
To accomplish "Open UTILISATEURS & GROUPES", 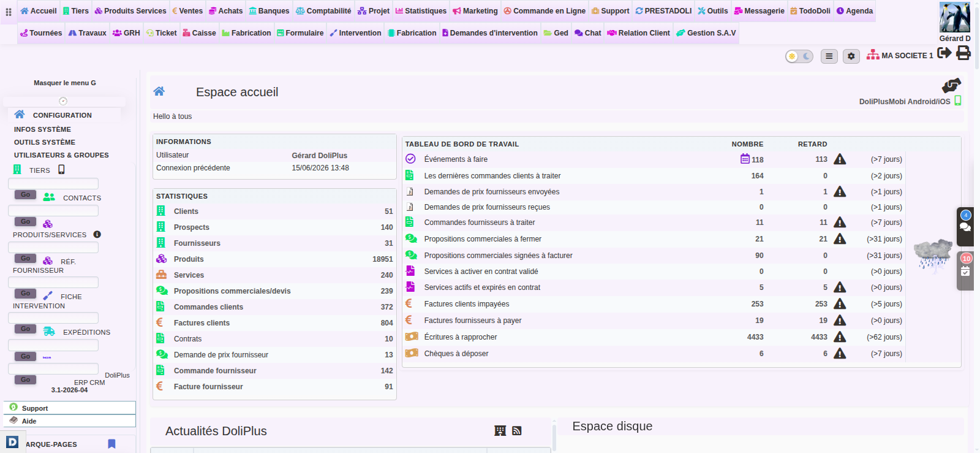I will [x=61, y=155].
